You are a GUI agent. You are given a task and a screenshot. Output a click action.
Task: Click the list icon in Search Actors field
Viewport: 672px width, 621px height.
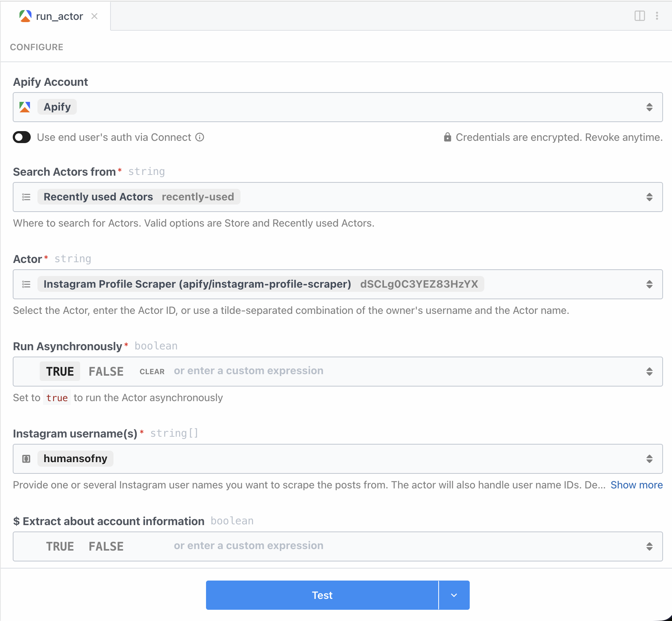(x=26, y=197)
